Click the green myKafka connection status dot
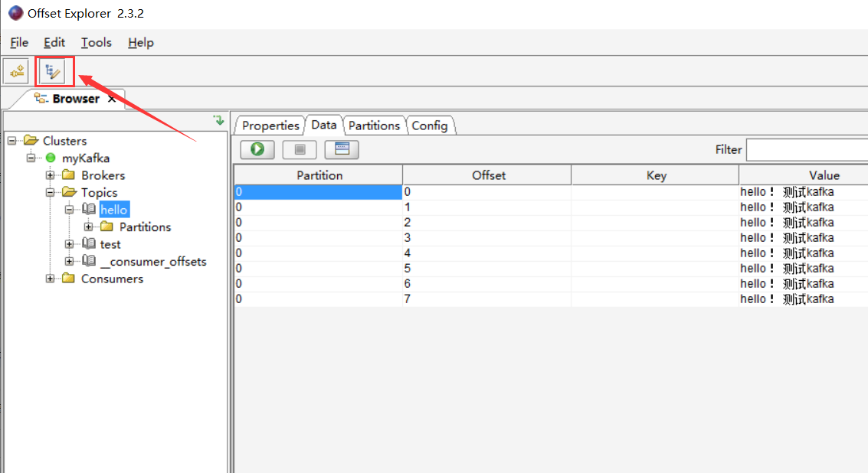This screenshot has height=473, width=868. [x=51, y=158]
